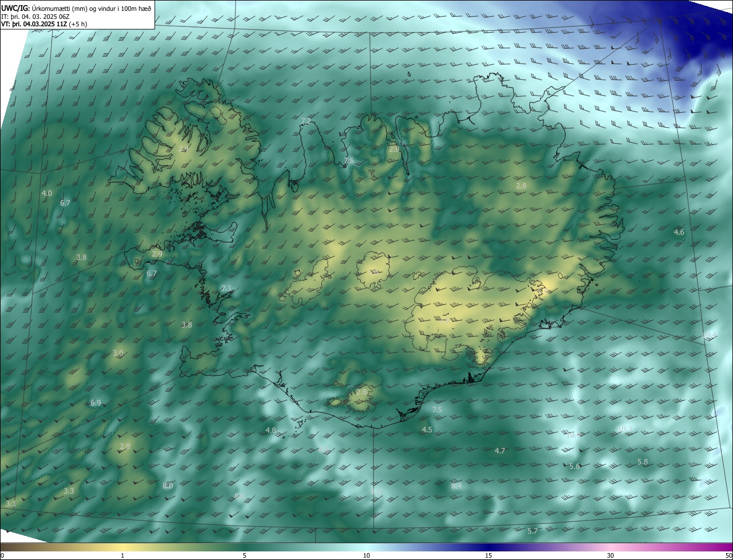Click the 15 tick on the color scale
Viewport: 733px width, 560px height.
[488, 555]
